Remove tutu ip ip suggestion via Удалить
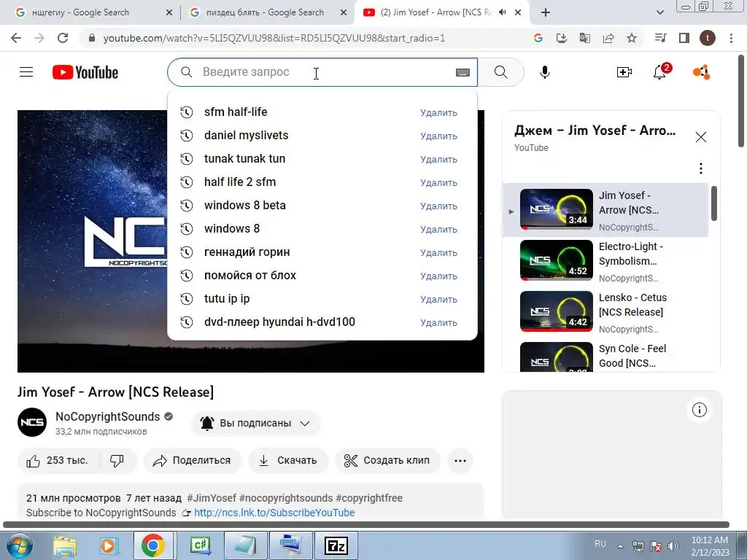747x560 pixels. (438, 300)
